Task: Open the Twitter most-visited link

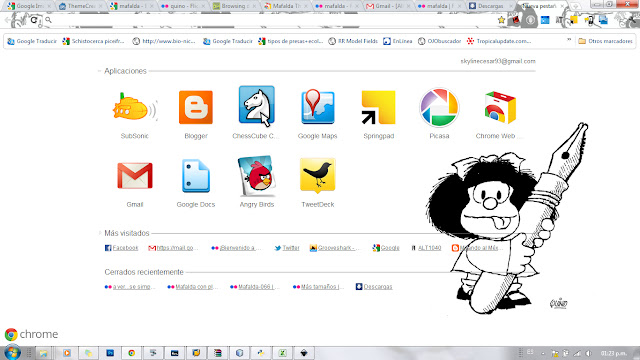Action: (x=287, y=248)
